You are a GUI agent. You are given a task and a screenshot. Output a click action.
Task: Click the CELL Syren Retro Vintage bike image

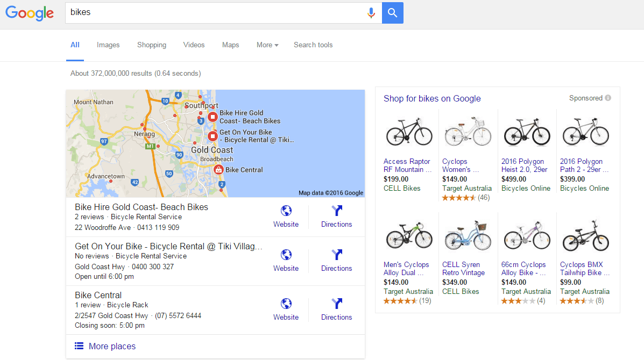468,235
